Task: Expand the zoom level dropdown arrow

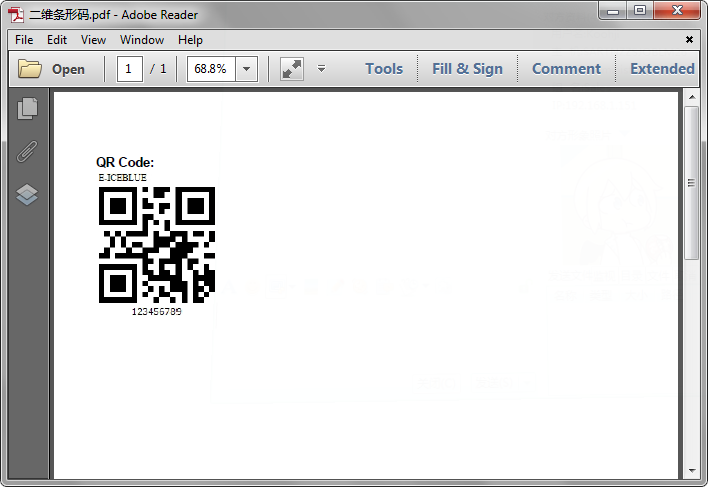Action: pyautogui.click(x=247, y=69)
